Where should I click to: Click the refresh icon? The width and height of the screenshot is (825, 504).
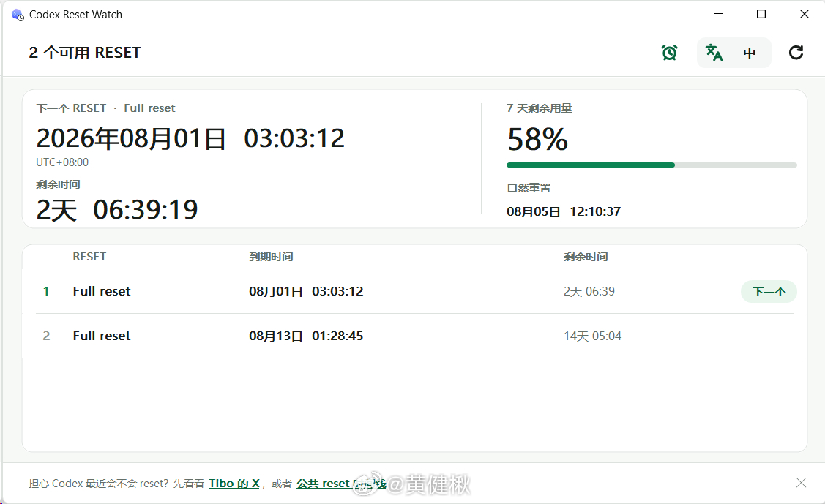tap(796, 53)
